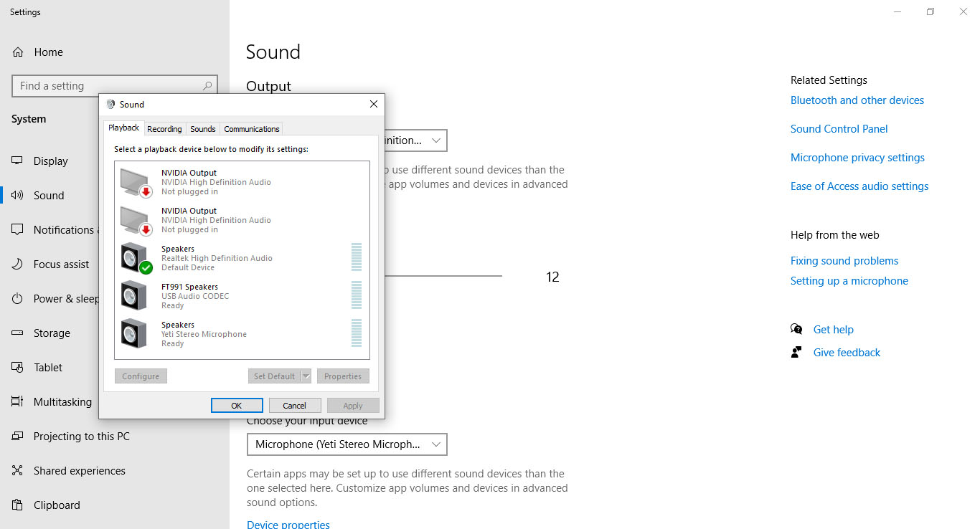
Task: Click the Find a setting search box
Action: pyautogui.click(x=115, y=86)
